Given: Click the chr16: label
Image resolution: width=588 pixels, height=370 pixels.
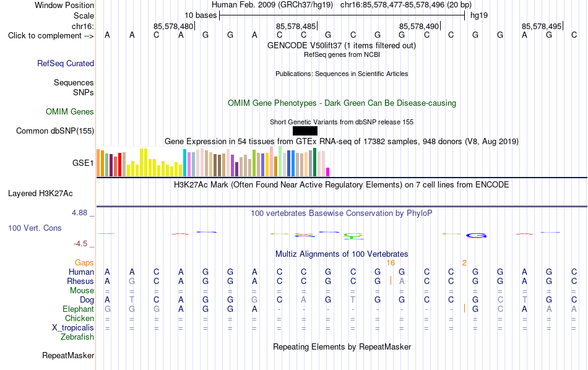Looking at the screenshot, I should pyautogui.click(x=83, y=26).
